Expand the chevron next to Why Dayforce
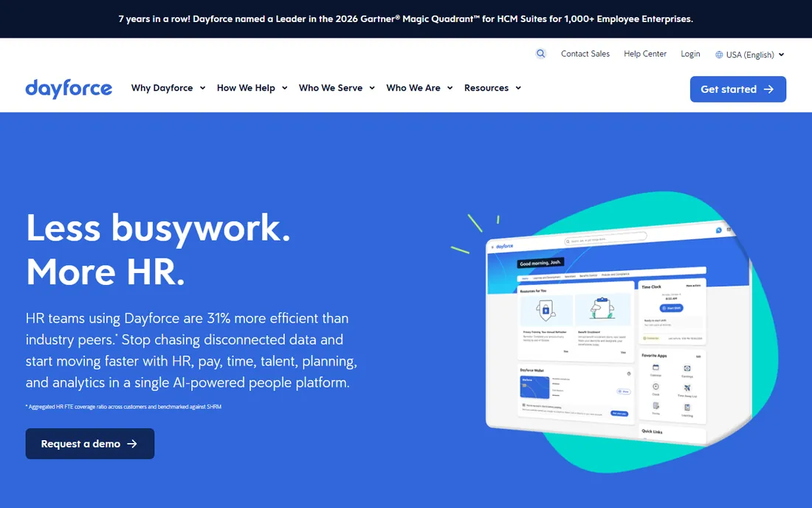The width and height of the screenshot is (812, 508). [202, 88]
